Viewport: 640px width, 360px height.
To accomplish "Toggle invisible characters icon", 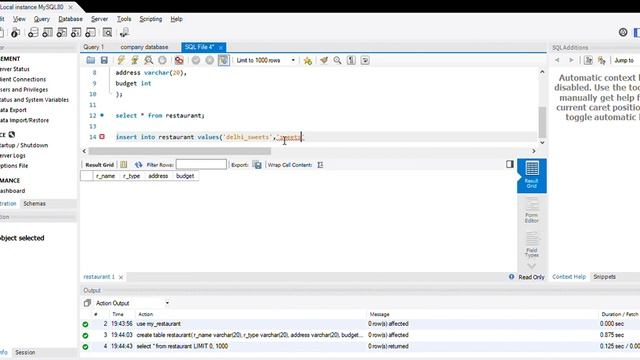I will pos(351,60).
